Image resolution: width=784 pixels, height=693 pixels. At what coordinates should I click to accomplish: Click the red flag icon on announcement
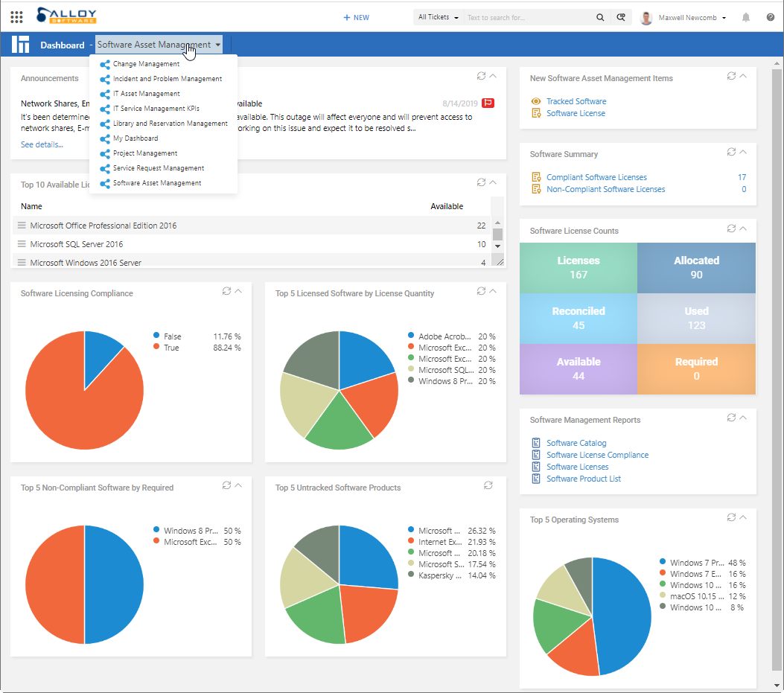[488, 103]
